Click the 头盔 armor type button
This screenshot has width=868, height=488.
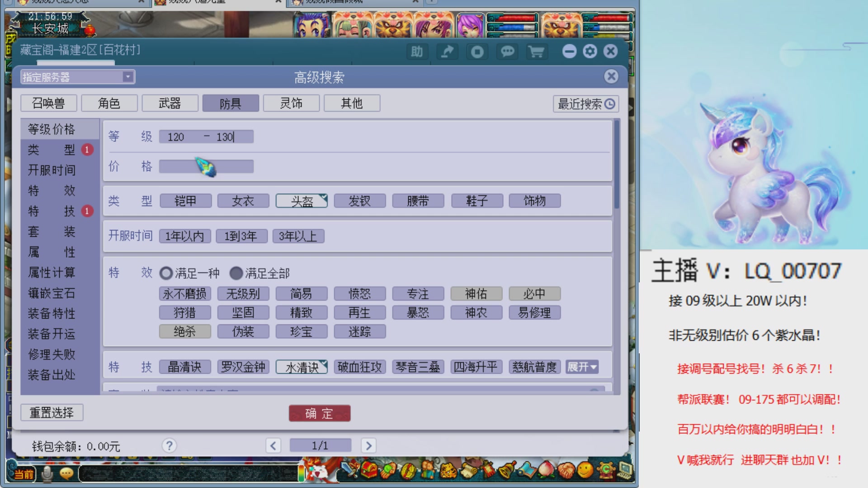(301, 201)
